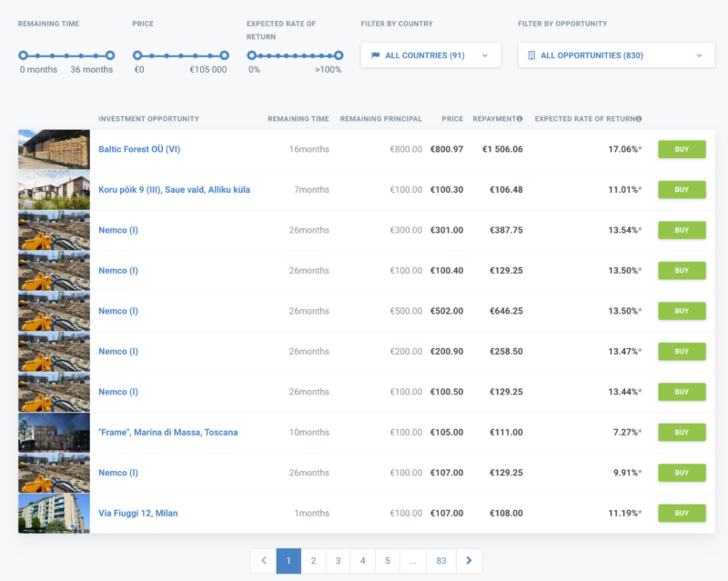Click the €800.97 price cell
The image size is (728, 581).
coord(447,149)
